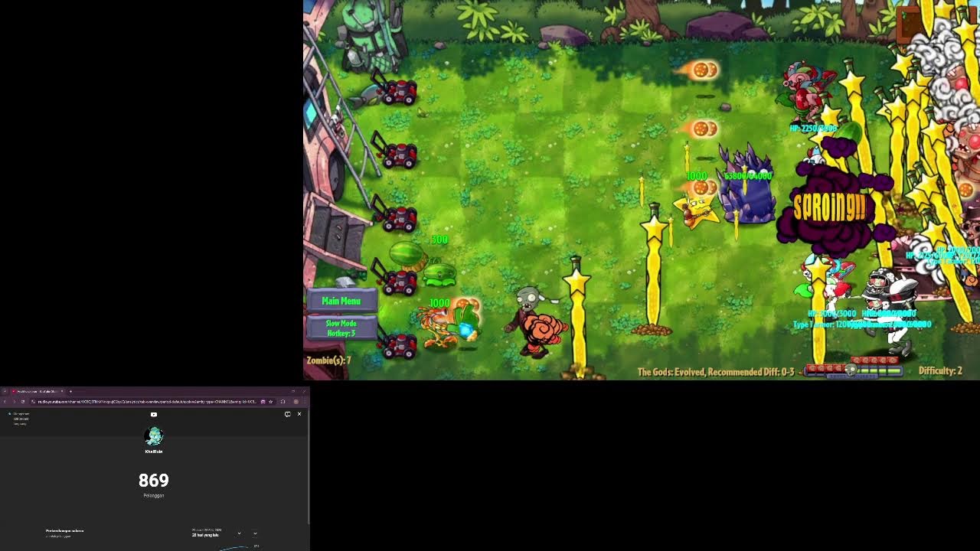Click the Pelanggan label
980x551 pixels.
(x=154, y=496)
